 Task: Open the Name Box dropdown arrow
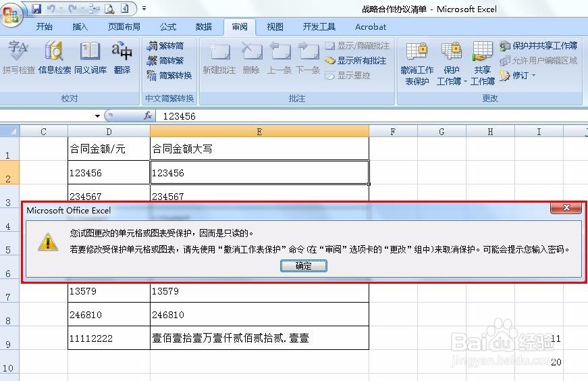point(97,116)
